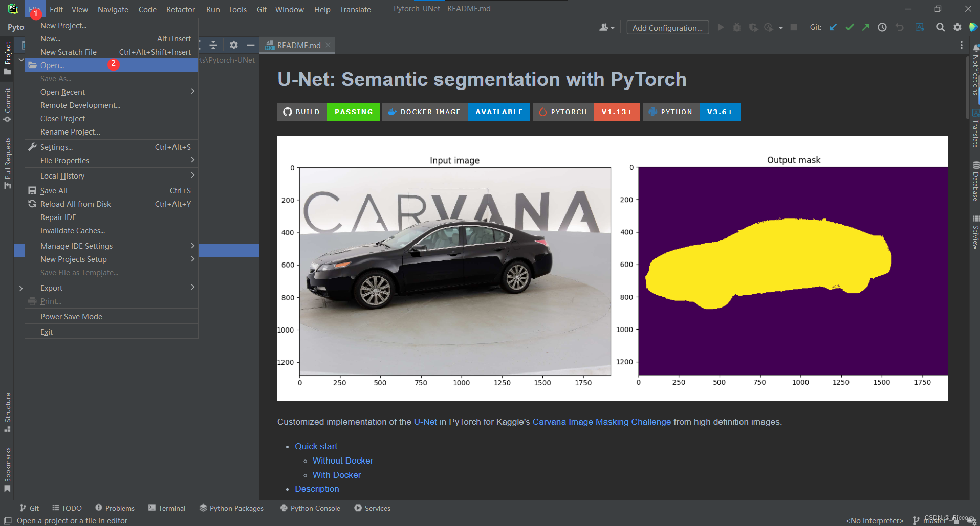
Task: Open Search Everywhere magnifier icon
Action: pos(940,27)
